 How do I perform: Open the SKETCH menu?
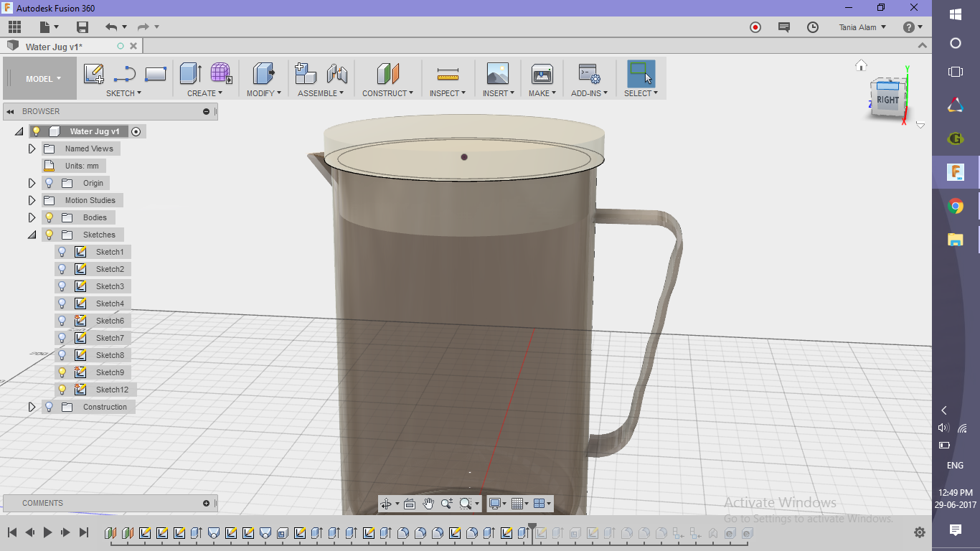pos(123,93)
